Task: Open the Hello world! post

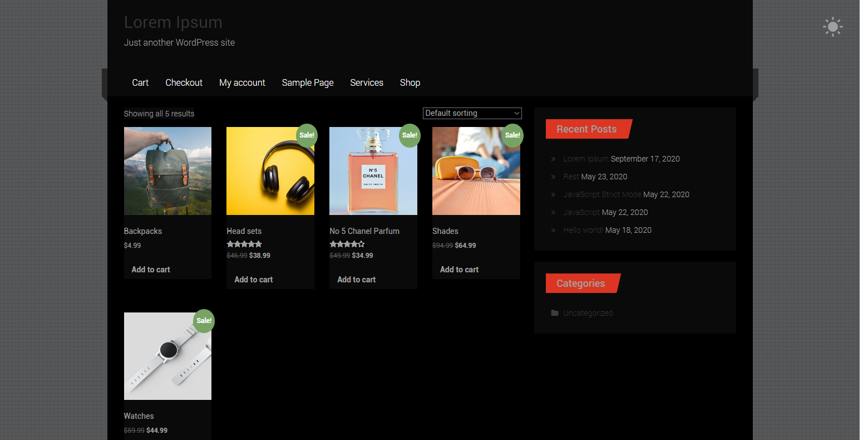Action: [x=583, y=230]
